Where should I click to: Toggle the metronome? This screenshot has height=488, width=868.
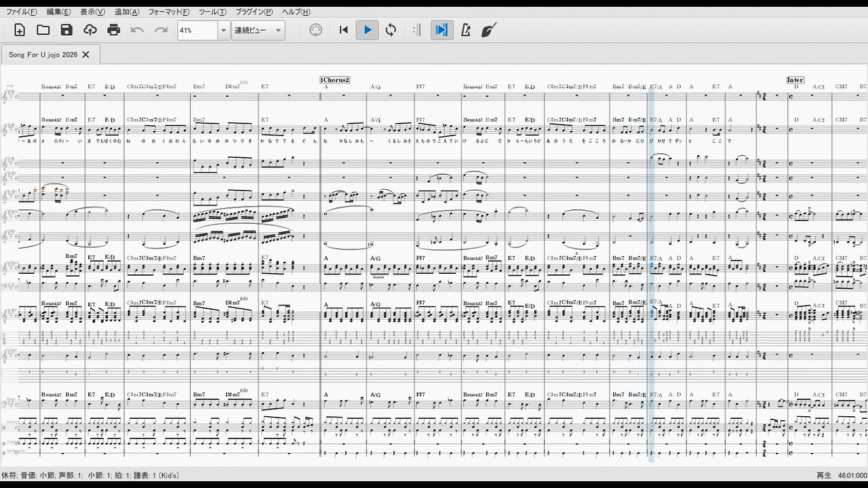point(466,30)
